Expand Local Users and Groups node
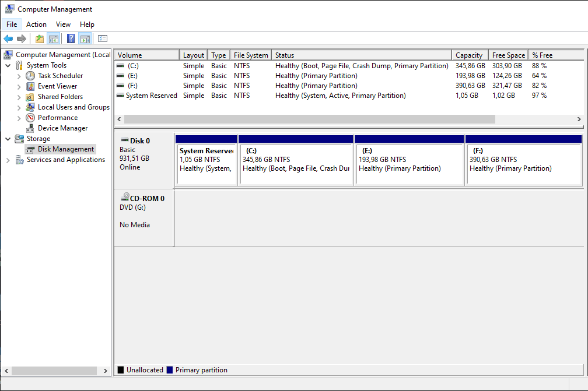588x391 pixels. point(19,107)
